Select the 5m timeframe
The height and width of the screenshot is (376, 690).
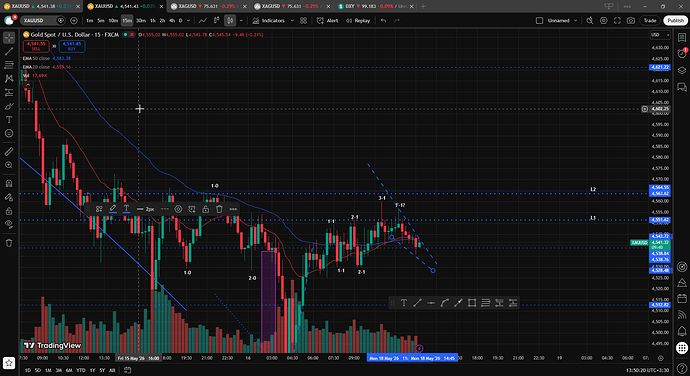click(x=101, y=21)
